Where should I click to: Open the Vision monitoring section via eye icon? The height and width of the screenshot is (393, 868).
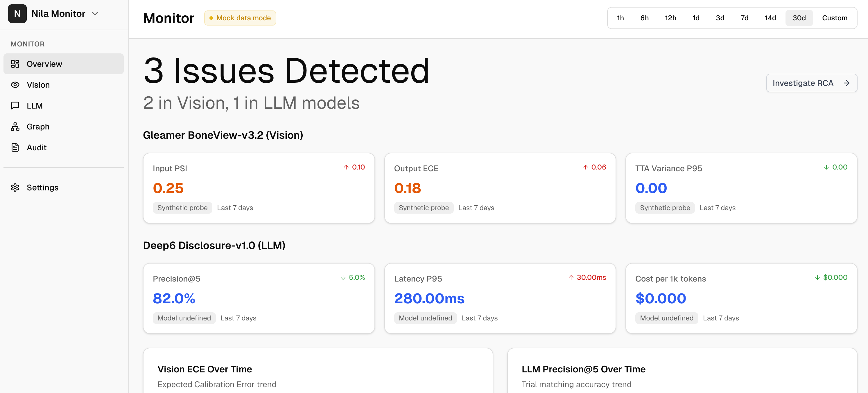click(x=15, y=85)
